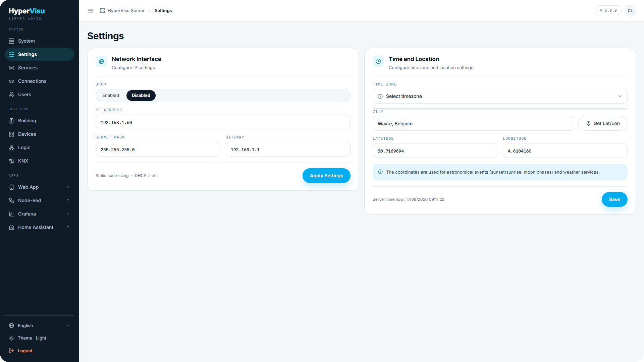This screenshot has height=362, width=644.
Task: Open Web App external link arrow
Action: pyautogui.click(x=68, y=187)
